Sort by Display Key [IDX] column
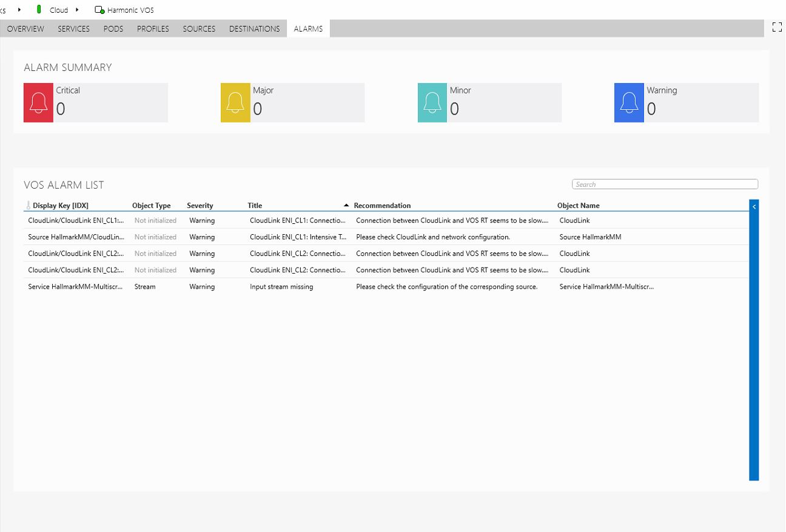Image resolution: width=786 pixels, height=532 pixels. click(61, 206)
